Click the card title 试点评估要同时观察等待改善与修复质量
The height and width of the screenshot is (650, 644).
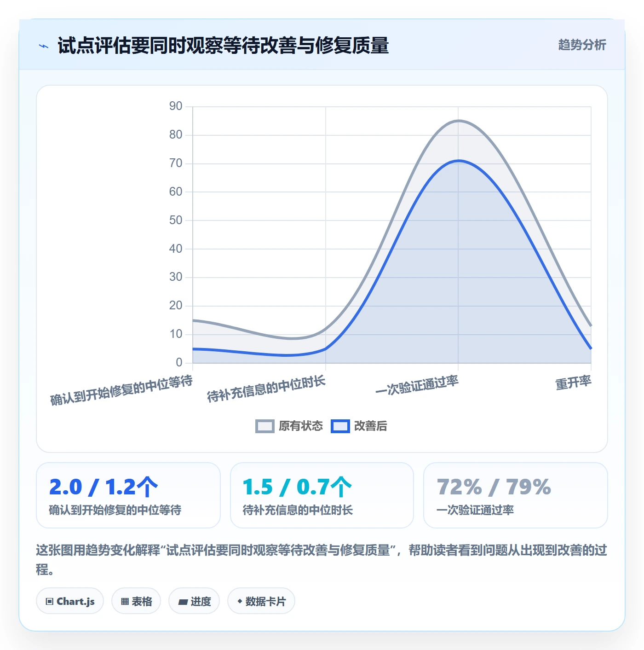(223, 46)
